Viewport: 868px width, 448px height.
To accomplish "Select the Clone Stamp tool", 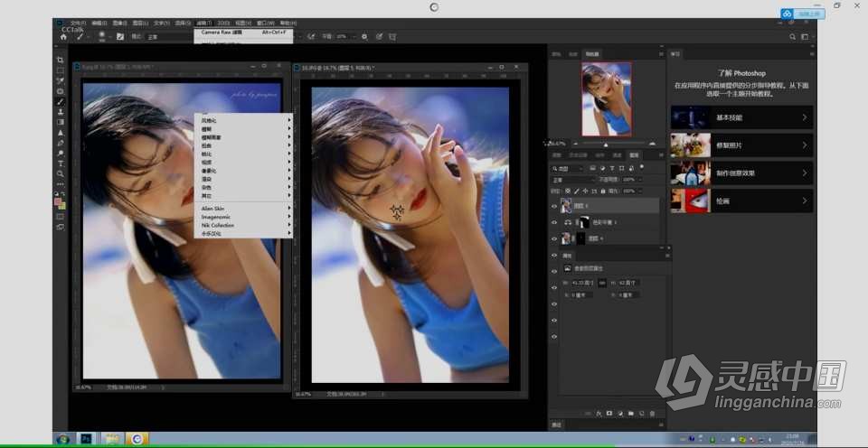I will pyautogui.click(x=60, y=112).
